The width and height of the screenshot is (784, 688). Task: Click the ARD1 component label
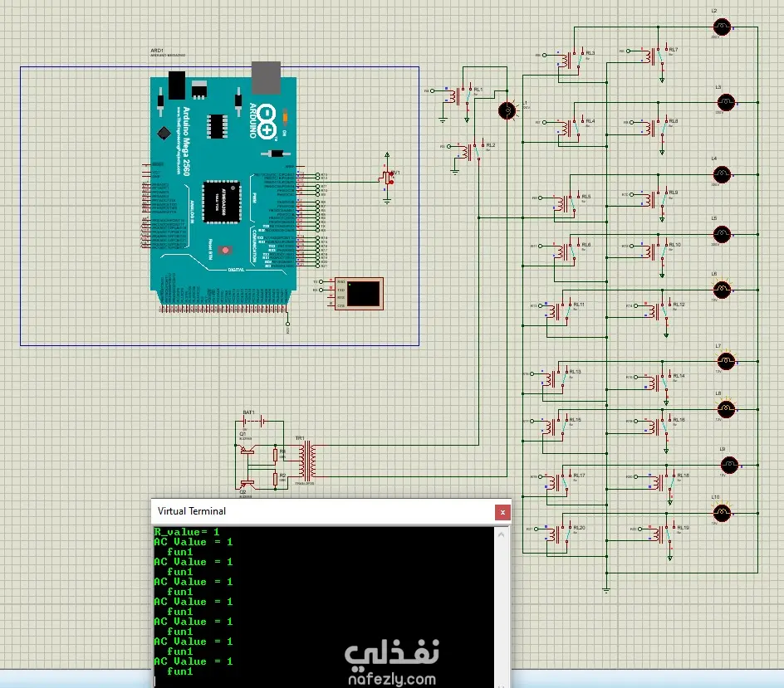[x=157, y=51]
